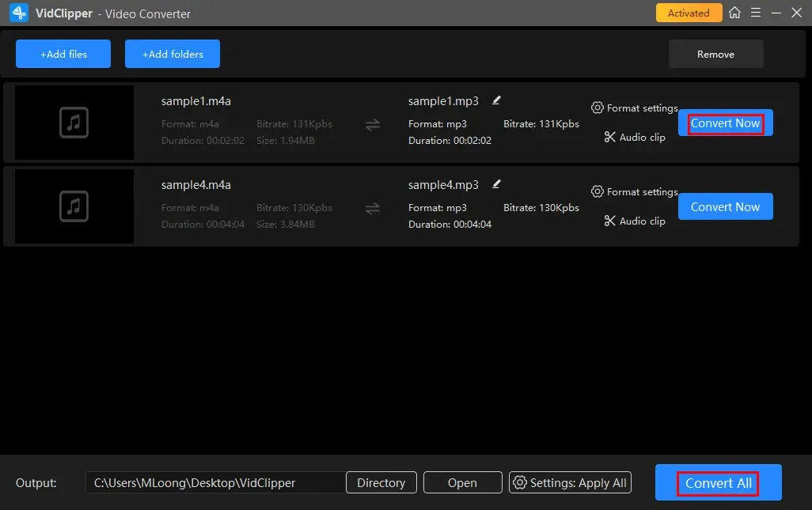Rename sample4.mp3 using the pencil icon

[x=496, y=184]
